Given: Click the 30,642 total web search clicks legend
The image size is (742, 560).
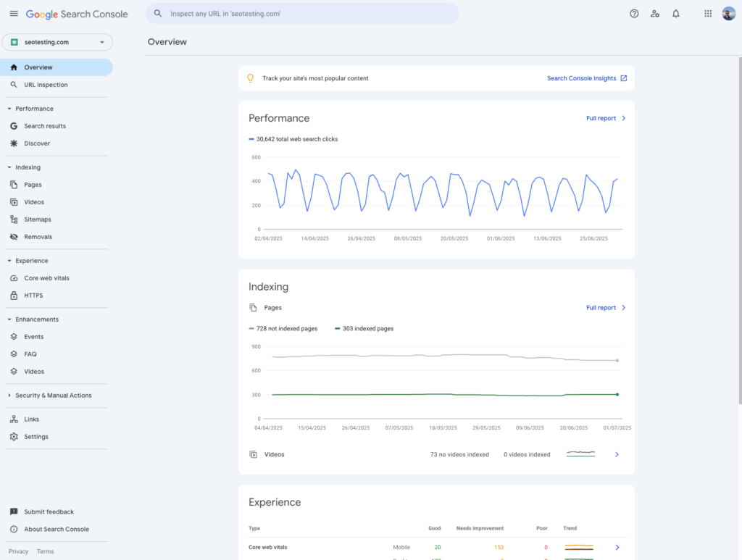Looking at the screenshot, I should [x=293, y=139].
